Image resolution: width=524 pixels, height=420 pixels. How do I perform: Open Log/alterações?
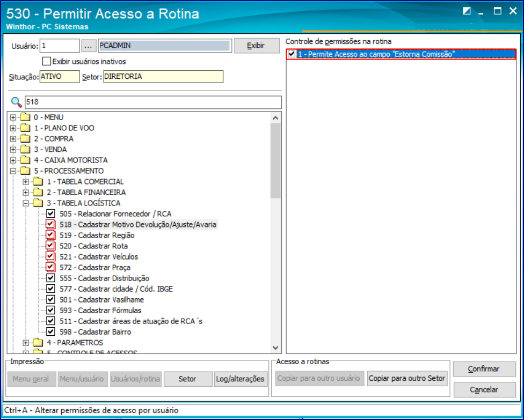pyautogui.click(x=241, y=379)
